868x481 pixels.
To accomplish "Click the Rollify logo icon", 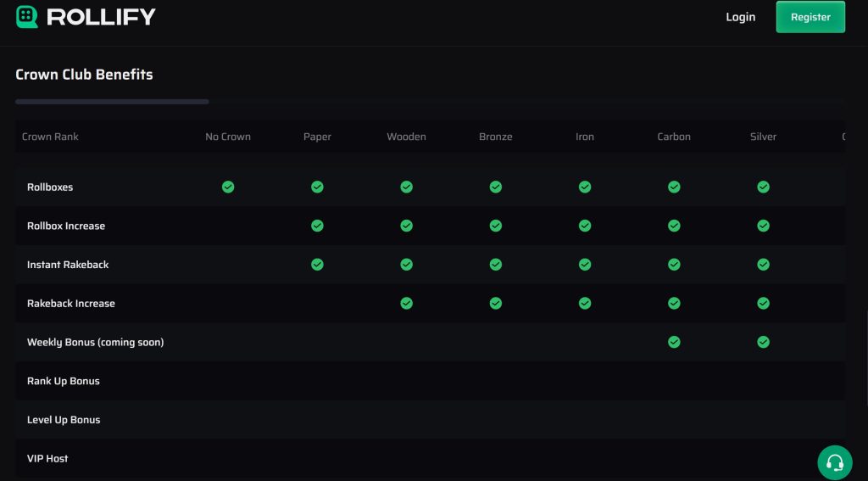I will click(x=27, y=17).
